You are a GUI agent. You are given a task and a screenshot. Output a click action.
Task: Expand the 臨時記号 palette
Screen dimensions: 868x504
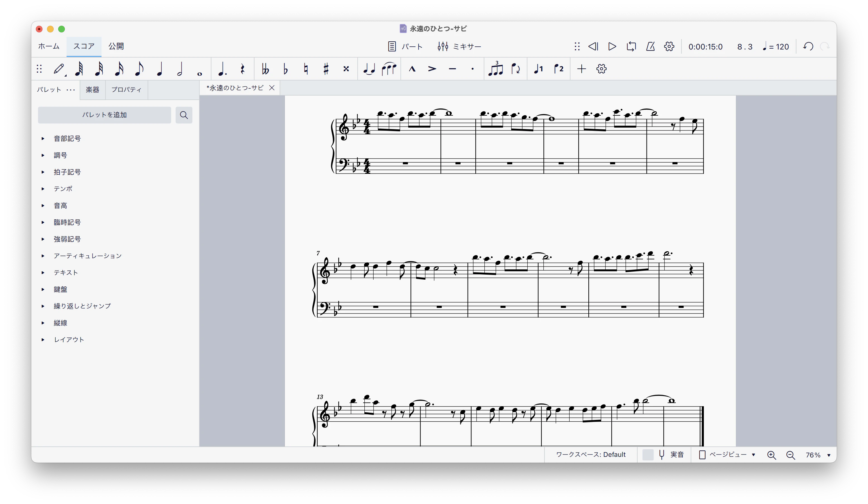pos(43,222)
